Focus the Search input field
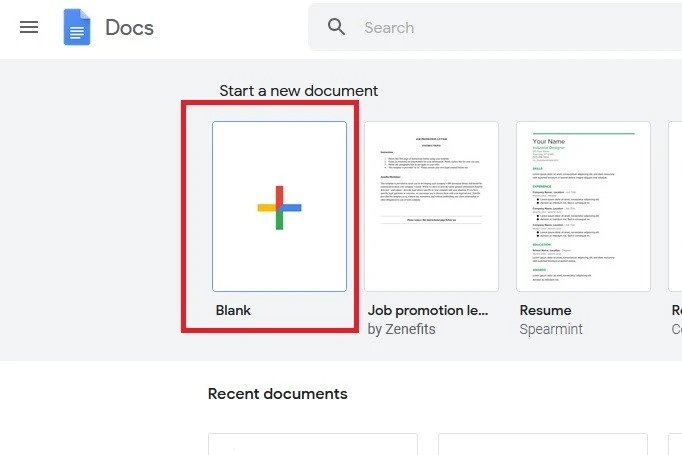Image resolution: width=682 pixels, height=455 pixels. pyautogui.click(x=519, y=27)
